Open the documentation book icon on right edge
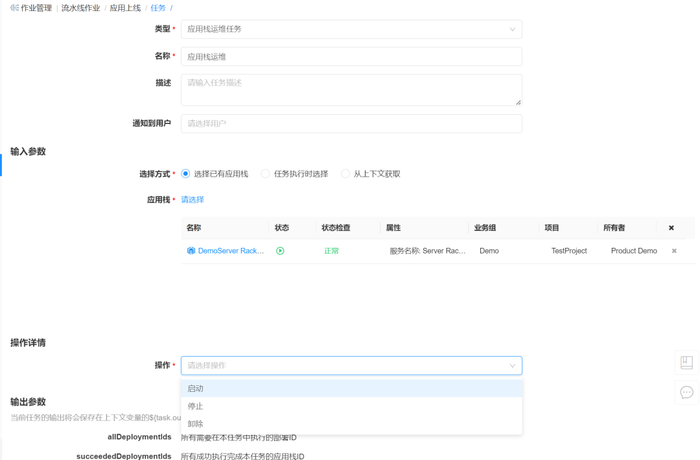700x460 pixels. 686,363
